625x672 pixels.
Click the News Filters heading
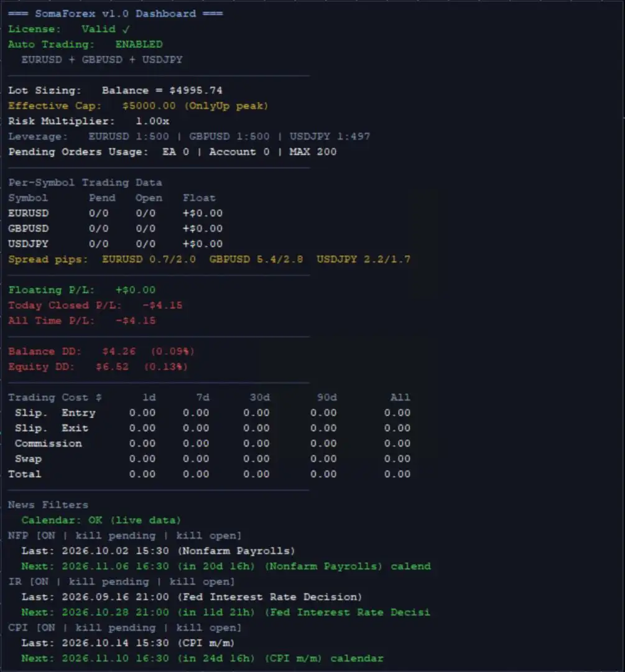49,505
